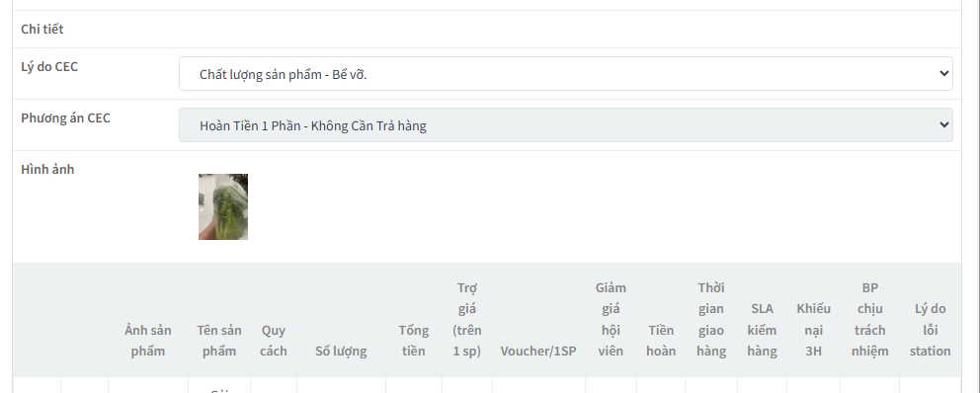Viewport: 980px width, 393px height.
Task: Open the Phương án CEC dropdown
Action: (566, 125)
